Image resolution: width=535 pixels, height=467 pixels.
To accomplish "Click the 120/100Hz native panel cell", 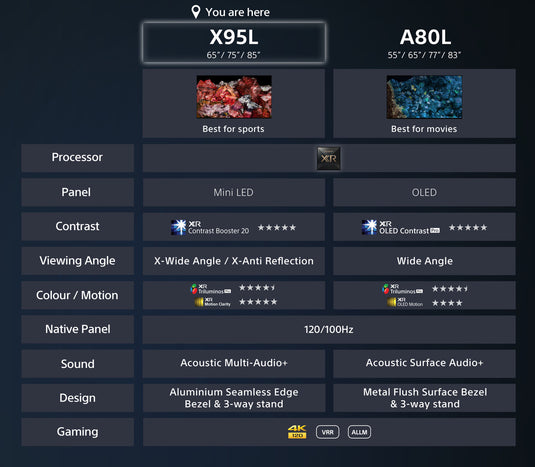I will (329, 330).
